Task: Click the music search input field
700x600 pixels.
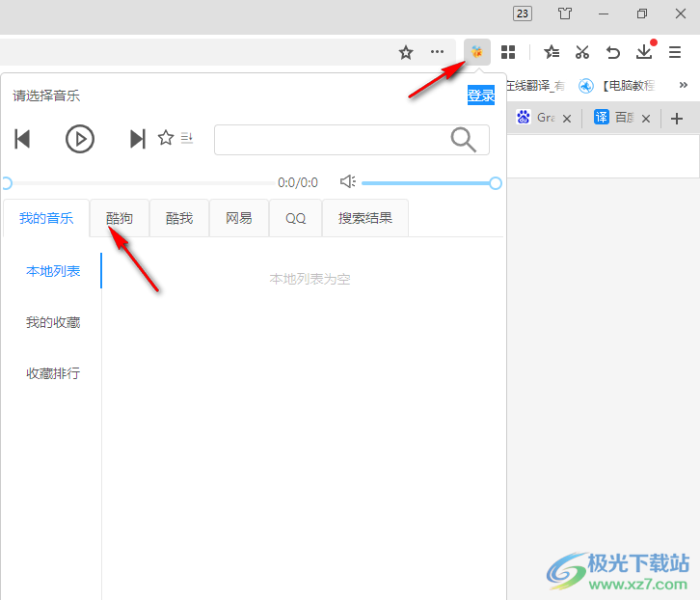Action: click(x=352, y=140)
